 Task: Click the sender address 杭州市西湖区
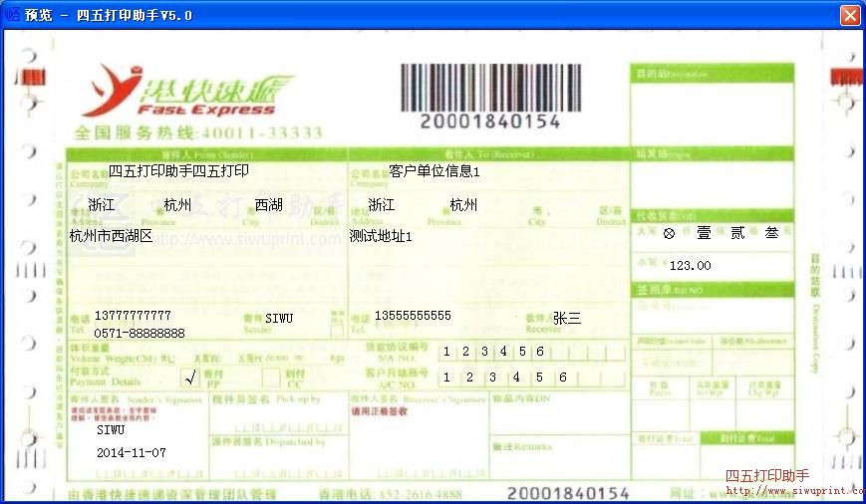click(111, 236)
